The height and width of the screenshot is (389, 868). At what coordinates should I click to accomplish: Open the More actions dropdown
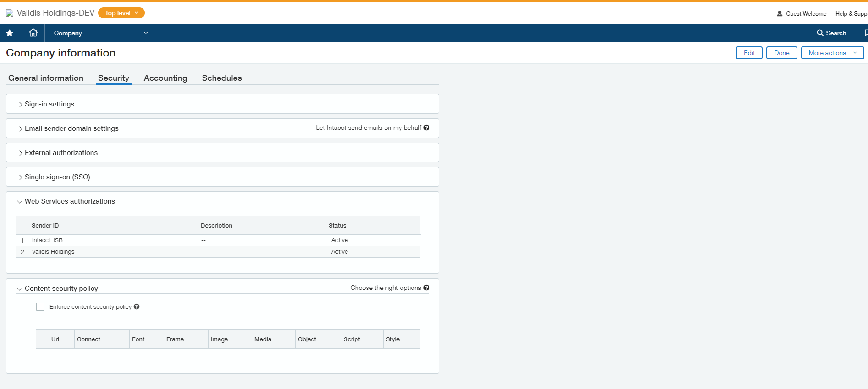coord(832,53)
